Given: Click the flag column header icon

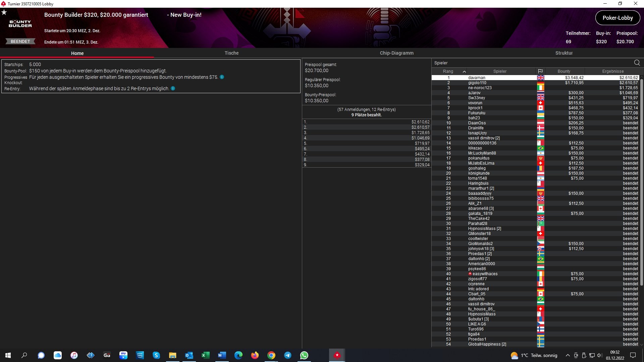Looking at the screenshot, I should (x=540, y=71).
